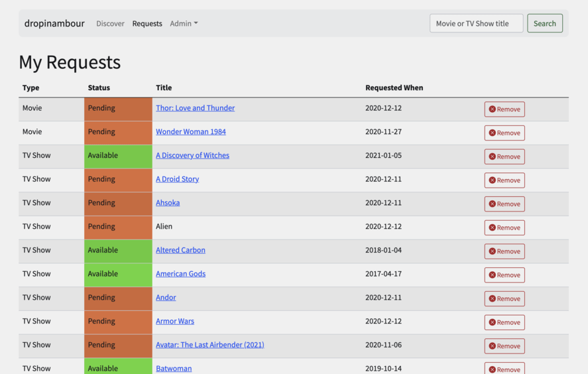Open the Armor Wars link
This screenshot has width=588, height=374.
click(x=175, y=321)
